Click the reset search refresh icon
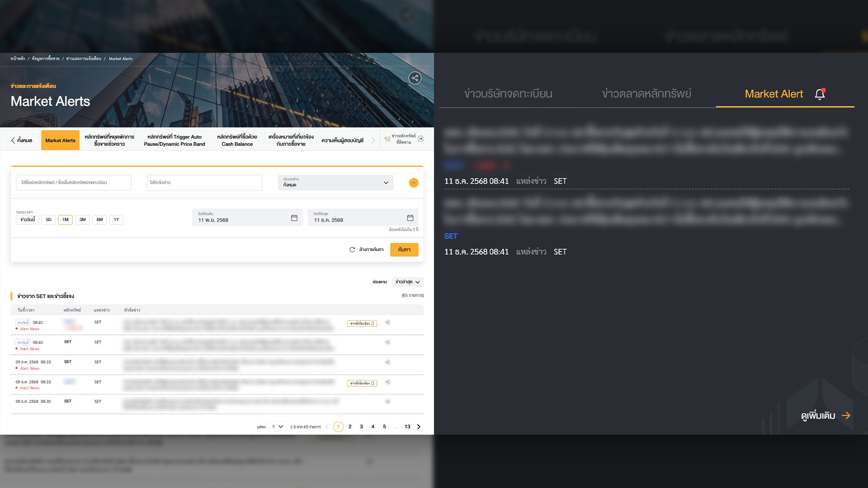The image size is (868, 488). pos(352,249)
